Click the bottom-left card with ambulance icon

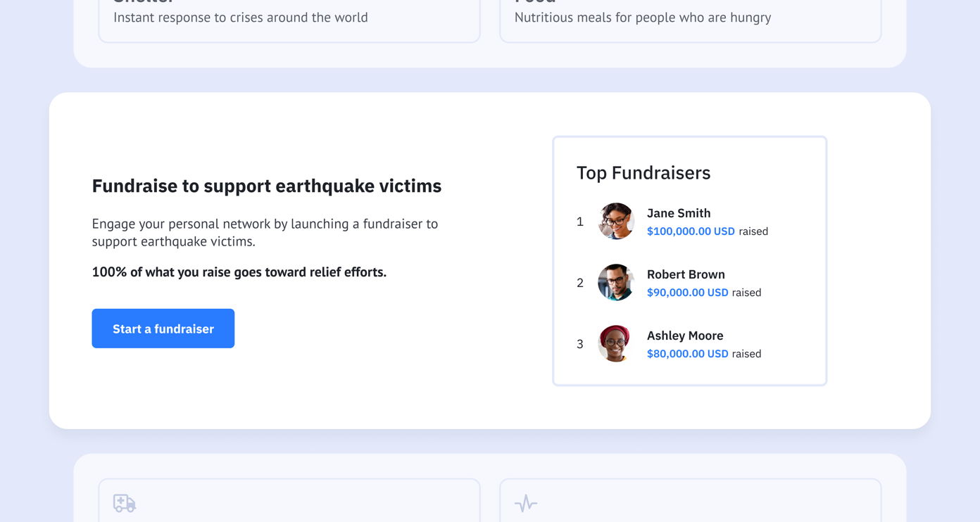click(x=290, y=501)
